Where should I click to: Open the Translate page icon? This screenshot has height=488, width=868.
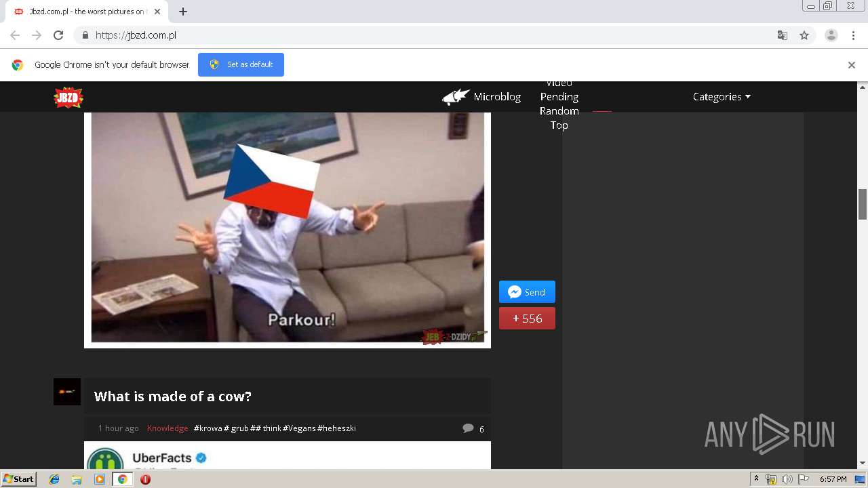point(783,35)
